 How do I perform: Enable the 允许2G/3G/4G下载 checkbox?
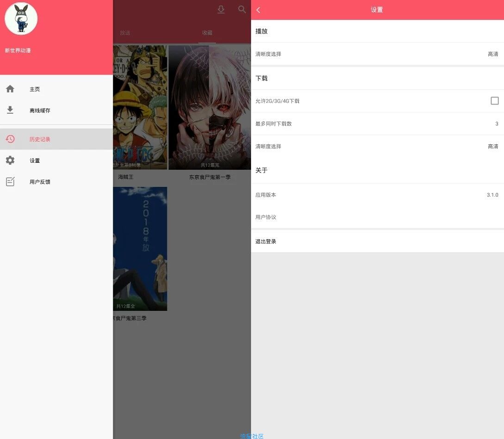[495, 101]
